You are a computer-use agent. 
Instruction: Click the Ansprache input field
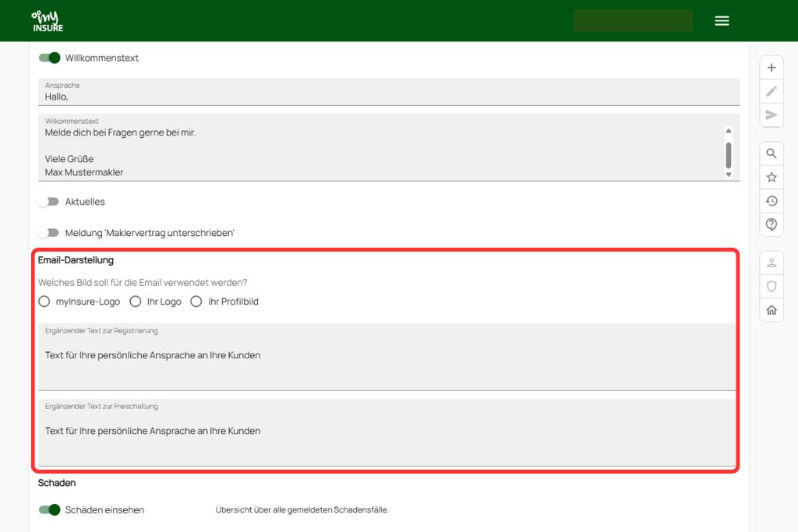(388, 97)
